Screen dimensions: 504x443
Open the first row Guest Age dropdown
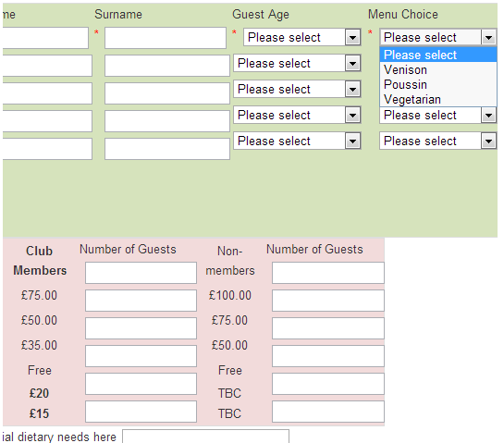302,37
